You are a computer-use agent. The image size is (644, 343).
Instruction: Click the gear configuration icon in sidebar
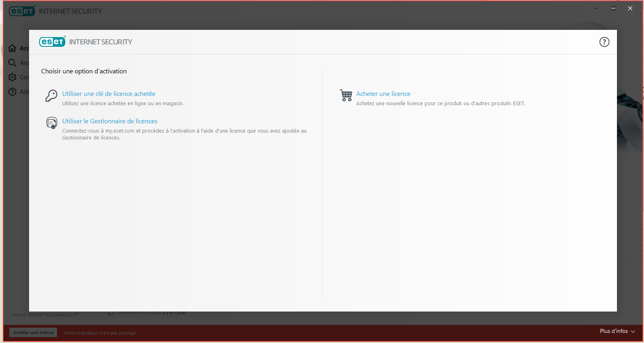click(13, 77)
